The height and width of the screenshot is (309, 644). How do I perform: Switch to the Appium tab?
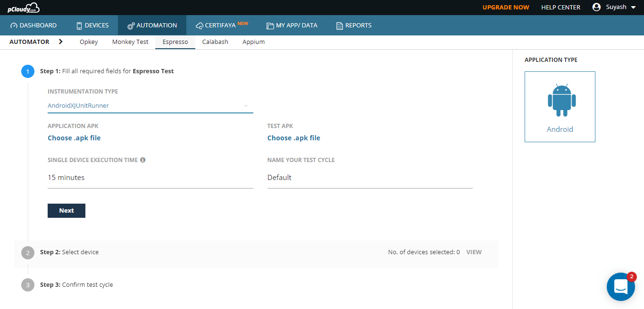point(253,42)
